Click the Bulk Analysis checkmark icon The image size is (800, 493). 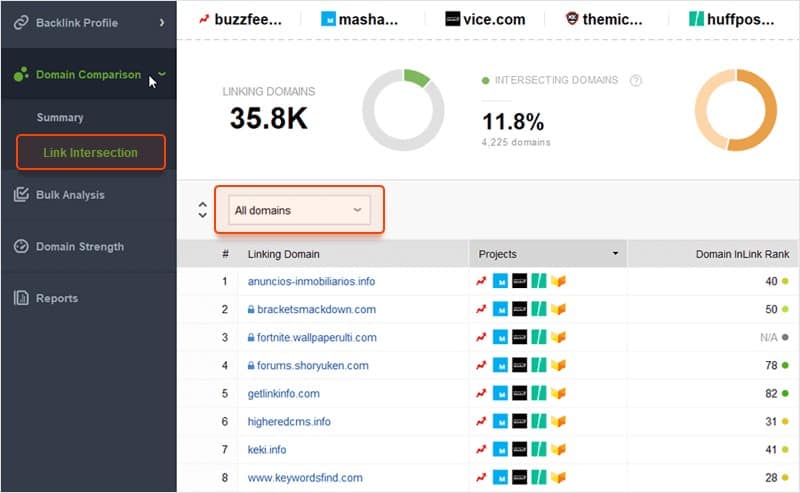point(21,194)
